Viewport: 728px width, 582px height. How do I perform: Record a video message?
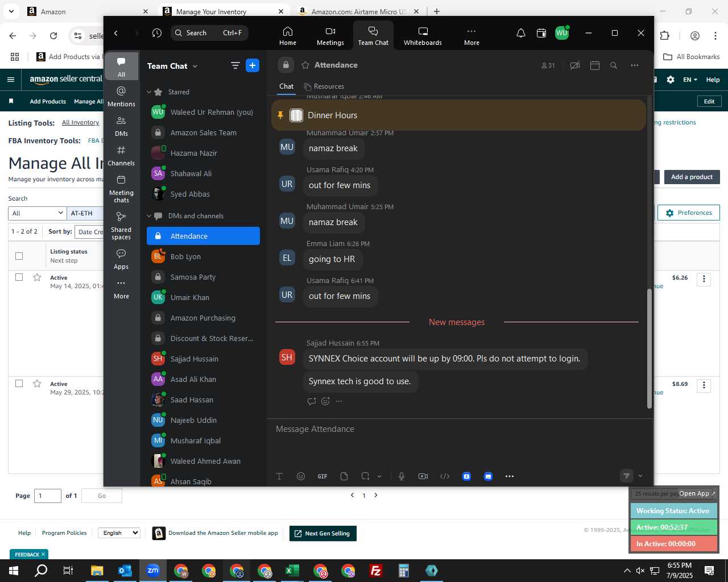(423, 476)
